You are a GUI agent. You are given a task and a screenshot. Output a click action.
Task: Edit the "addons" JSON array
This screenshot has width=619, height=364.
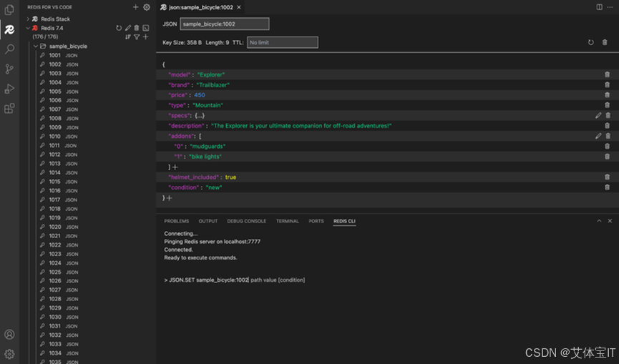598,136
